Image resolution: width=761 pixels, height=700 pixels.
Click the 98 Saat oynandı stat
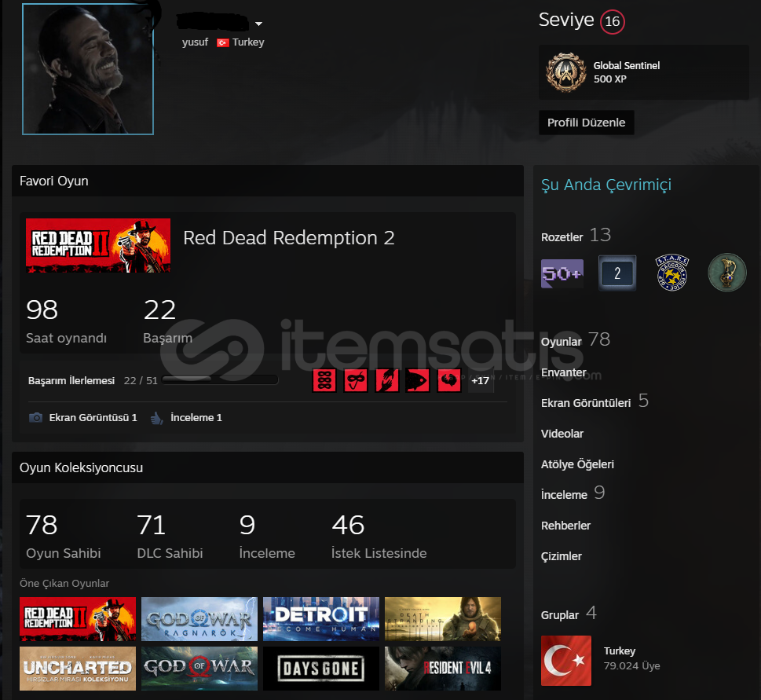(x=67, y=321)
